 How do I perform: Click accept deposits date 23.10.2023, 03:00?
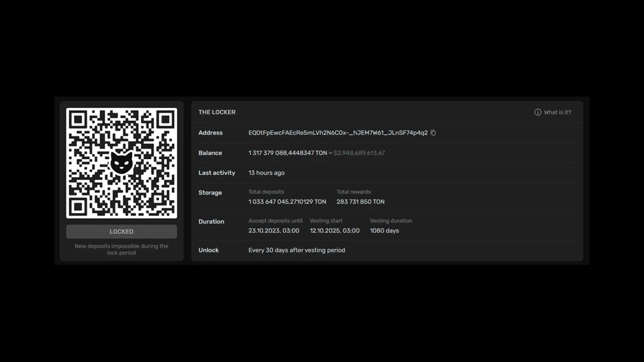click(x=274, y=231)
